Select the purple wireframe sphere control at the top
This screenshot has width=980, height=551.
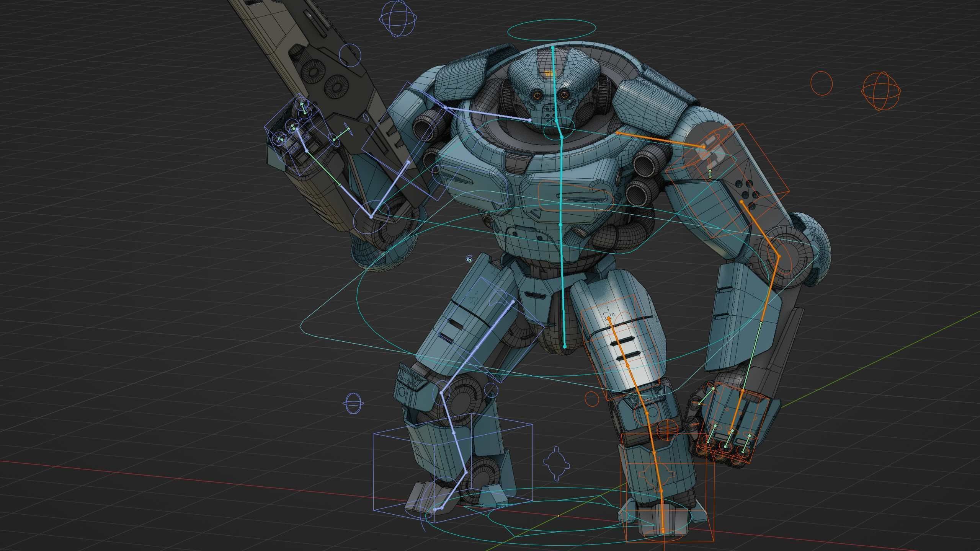[398, 18]
